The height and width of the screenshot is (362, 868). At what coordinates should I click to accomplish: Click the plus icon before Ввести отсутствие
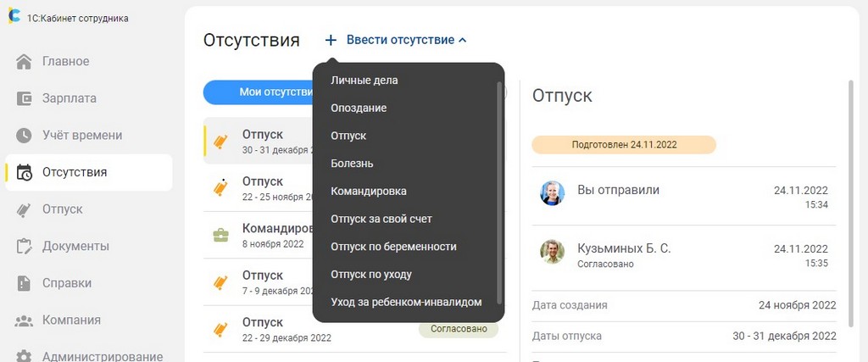tap(331, 40)
